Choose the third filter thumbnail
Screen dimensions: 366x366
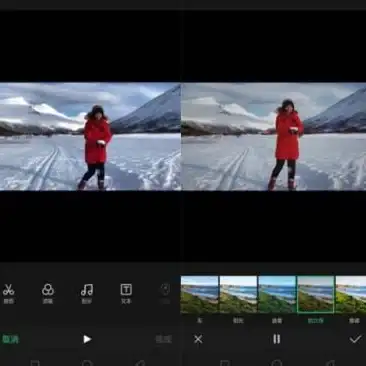(277, 295)
